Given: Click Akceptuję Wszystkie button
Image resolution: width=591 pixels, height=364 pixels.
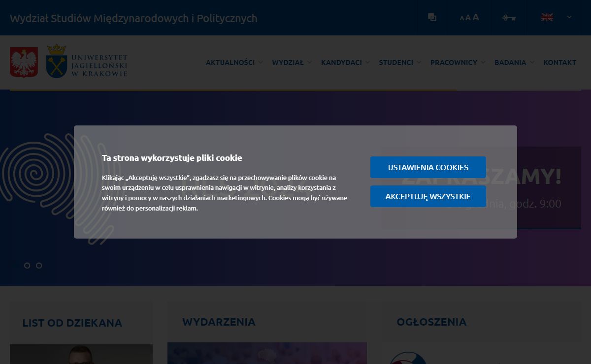Looking at the screenshot, I should (428, 196).
